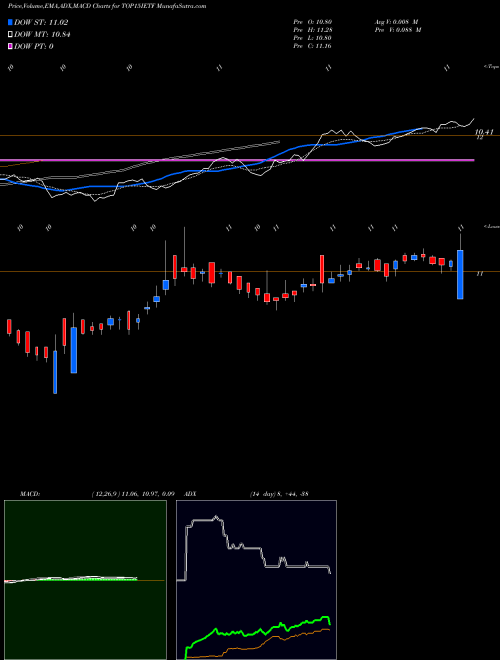
Task: Click the 'Pre V: 0.088 M' value
Action: click(399, 30)
